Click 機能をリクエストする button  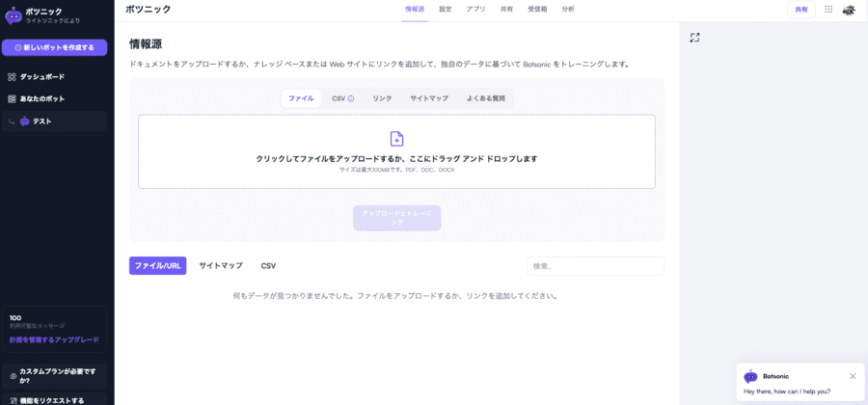pyautogui.click(x=54, y=399)
